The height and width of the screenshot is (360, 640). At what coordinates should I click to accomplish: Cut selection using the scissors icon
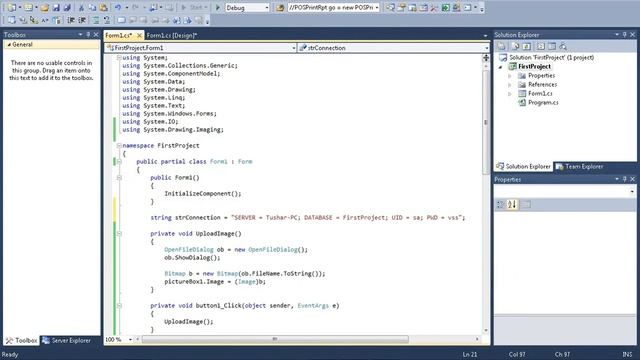click(x=81, y=7)
